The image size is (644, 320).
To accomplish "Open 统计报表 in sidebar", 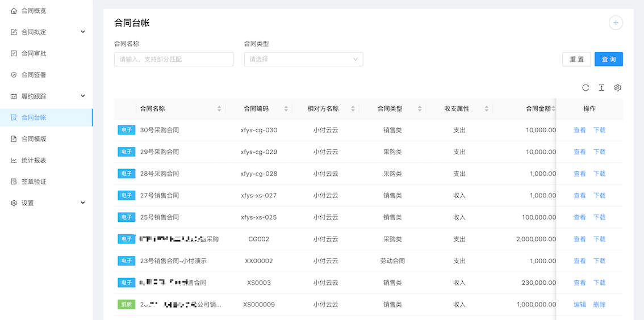I will click(x=34, y=161).
